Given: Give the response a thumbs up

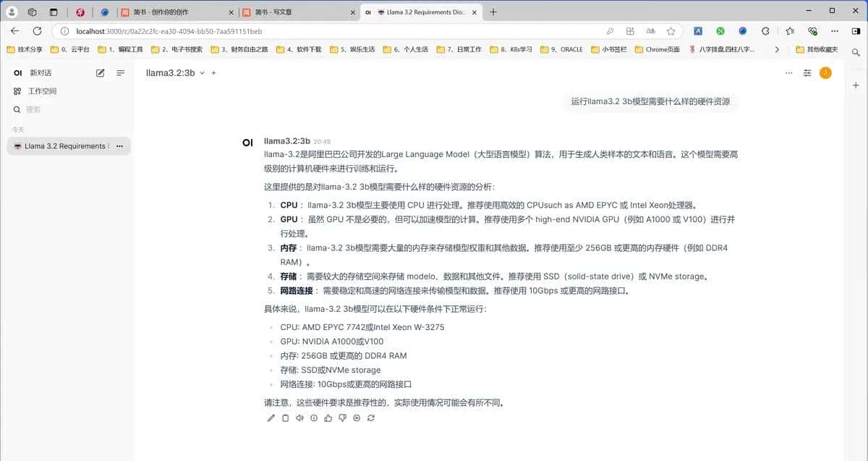Looking at the screenshot, I should click(328, 418).
